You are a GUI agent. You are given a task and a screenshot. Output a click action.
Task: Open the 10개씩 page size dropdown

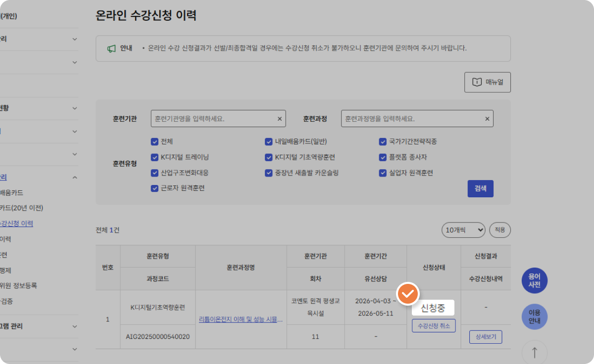[463, 230]
